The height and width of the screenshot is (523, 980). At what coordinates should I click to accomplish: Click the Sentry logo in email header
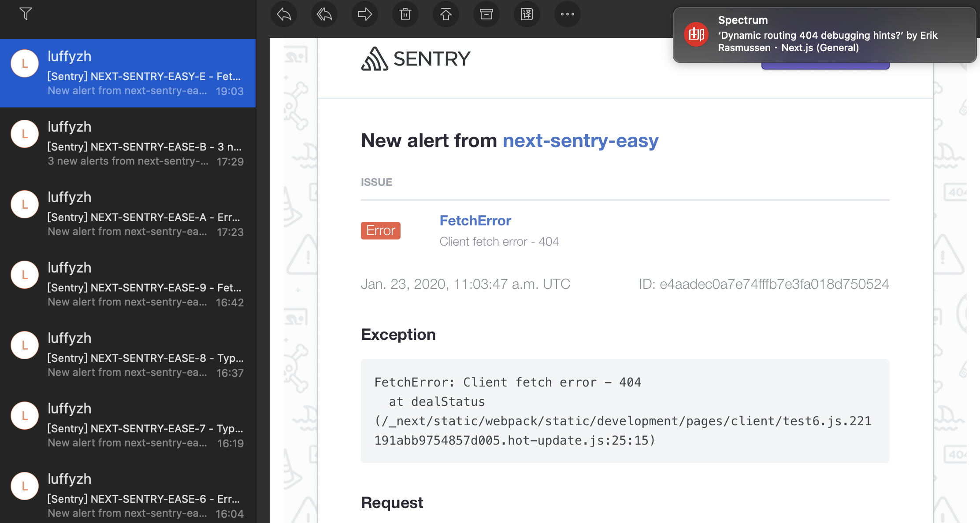pos(416,59)
